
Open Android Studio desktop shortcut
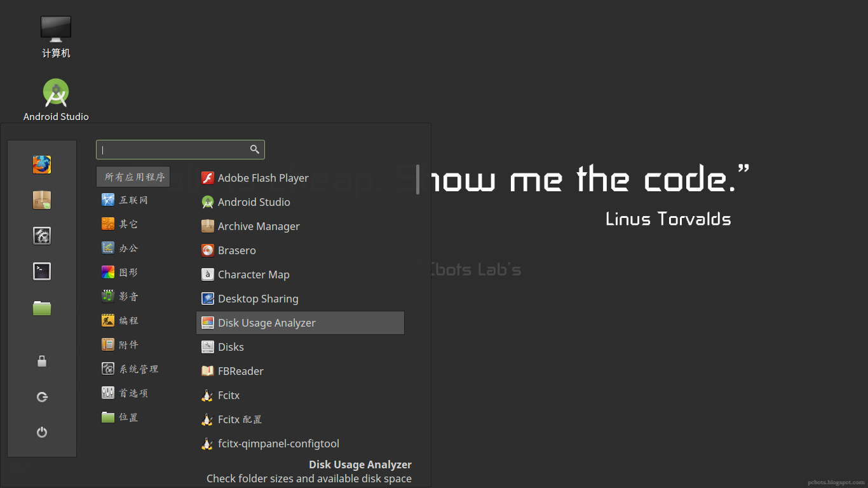[x=56, y=94]
